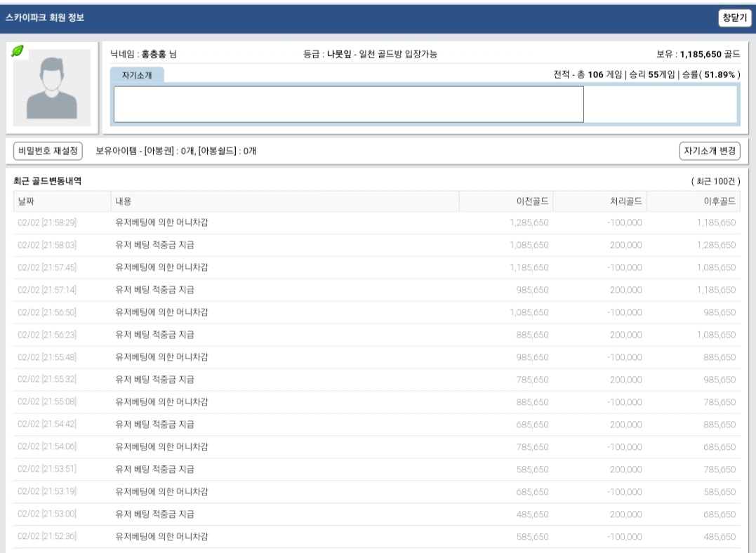Screen dimensions: 756x553
Task: Click the 자기소개 변경 button
Action: tap(710, 151)
